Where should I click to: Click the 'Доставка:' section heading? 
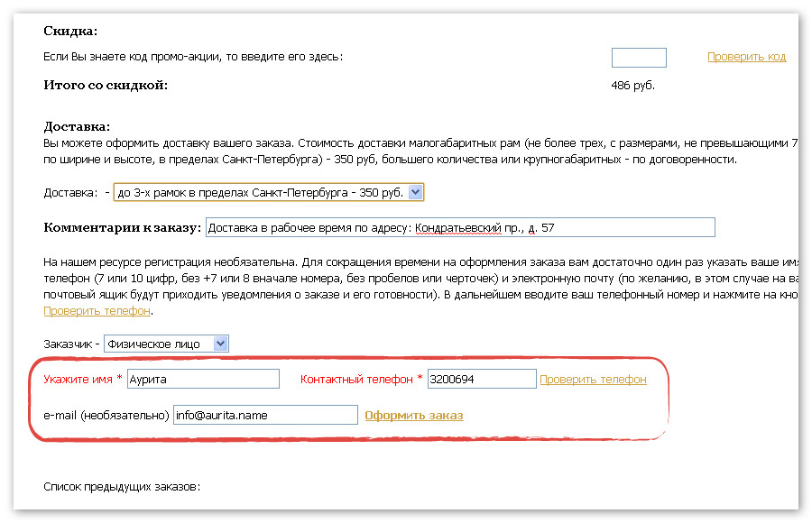tap(77, 126)
